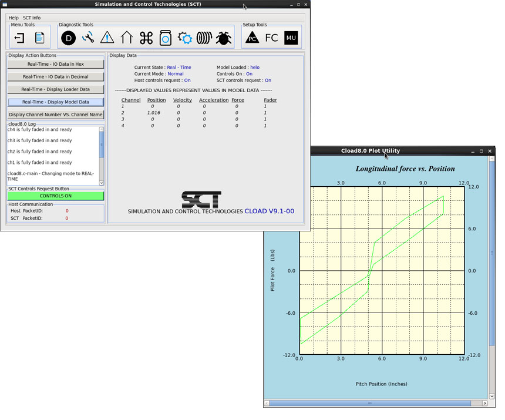The width and height of the screenshot is (505, 420).
Task: Open the warning triangle diagnostic tool
Action: pos(107,38)
